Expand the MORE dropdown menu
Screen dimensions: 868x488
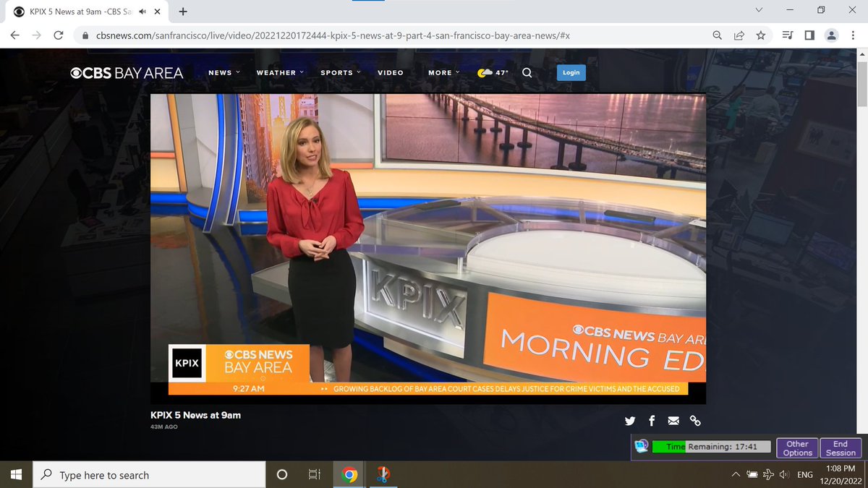(x=444, y=72)
